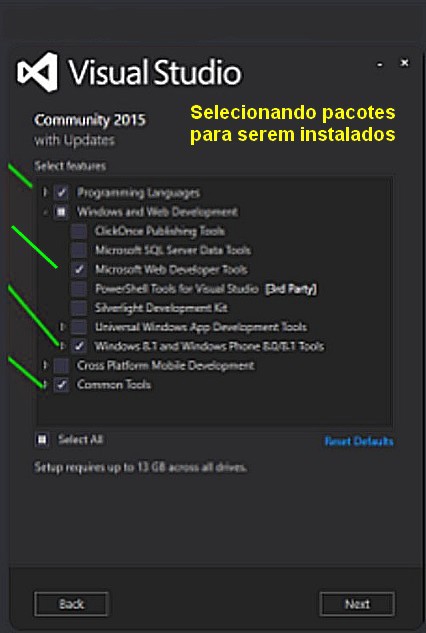Select Windows 8.1 and Windows Phone Tools text

[209, 346]
